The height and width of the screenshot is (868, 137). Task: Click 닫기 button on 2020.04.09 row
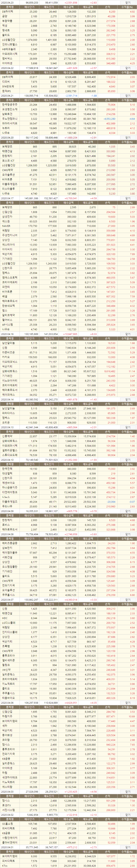tap(128, 511)
